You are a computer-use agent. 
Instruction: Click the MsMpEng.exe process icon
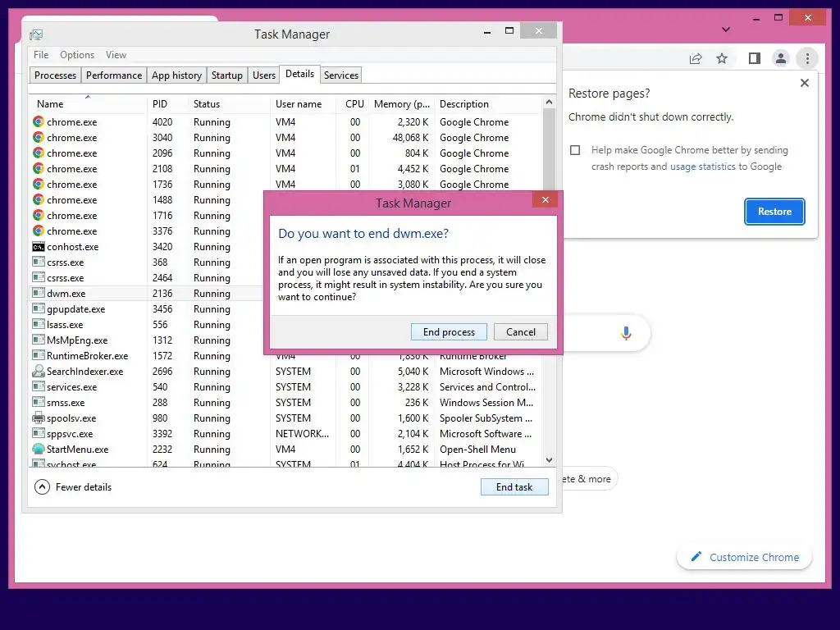pyautogui.click(x=38, y=340)
